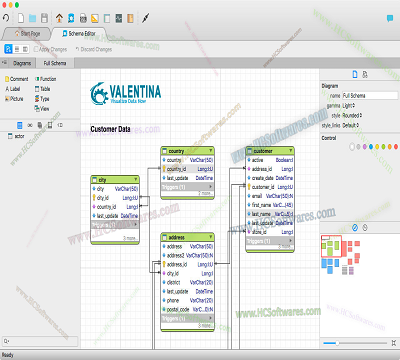The width and height of the screenshot is (400, 360).
Task: Open the style Rounded dropdown
Action: point(352,115)
